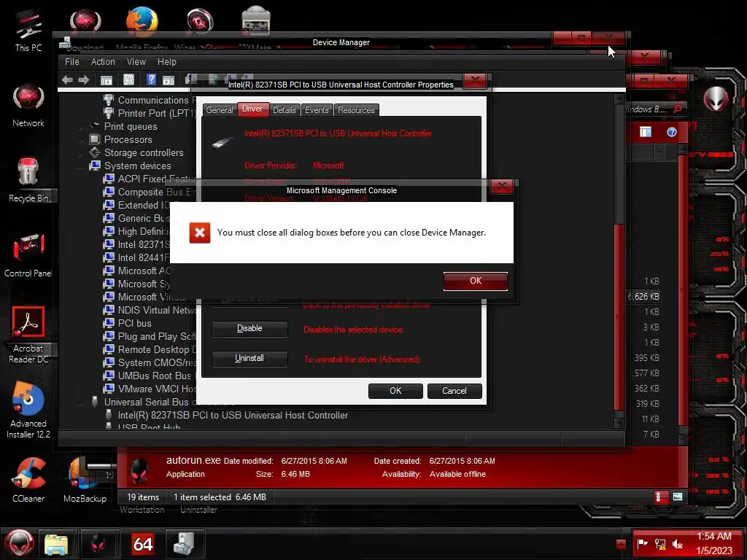Close the Microsoft Management Console message box

[x=502, y=186]
